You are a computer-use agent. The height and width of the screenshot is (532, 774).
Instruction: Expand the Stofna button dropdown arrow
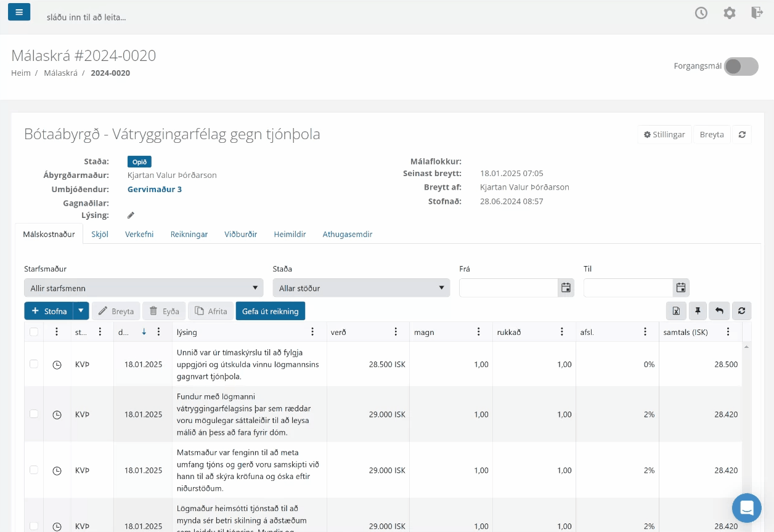(x=81, y=311)
